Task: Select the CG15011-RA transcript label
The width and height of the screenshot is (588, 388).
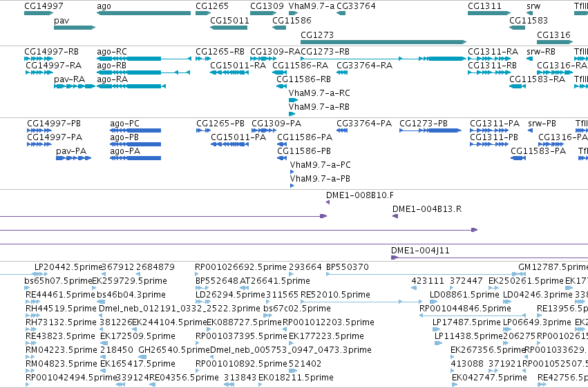Action: tap(238, 66)
